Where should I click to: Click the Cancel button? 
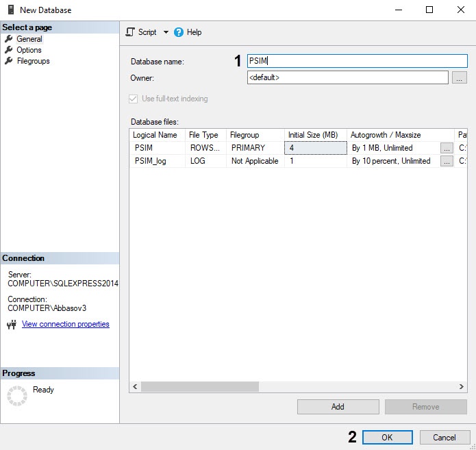coord(444,437)
